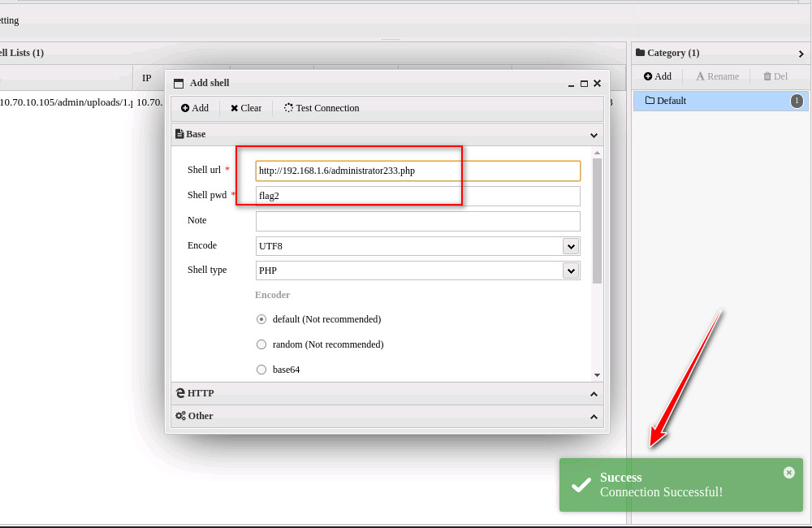Click into the Shell pwd field

417,196
